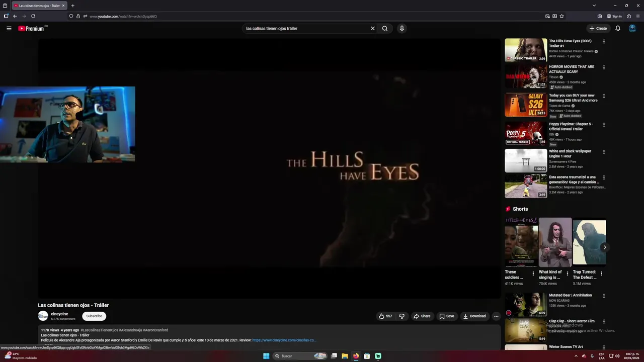644x362 pixels.
Task: Download the video
Action: pos(474,316)
